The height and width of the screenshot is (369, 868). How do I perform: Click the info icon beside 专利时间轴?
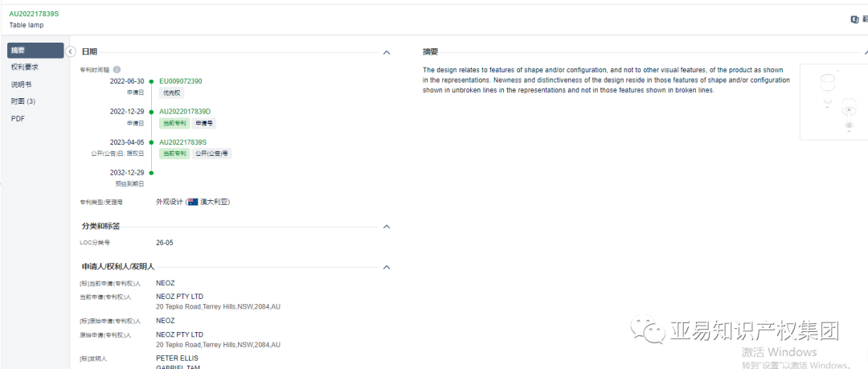click(x=117, y=70)
